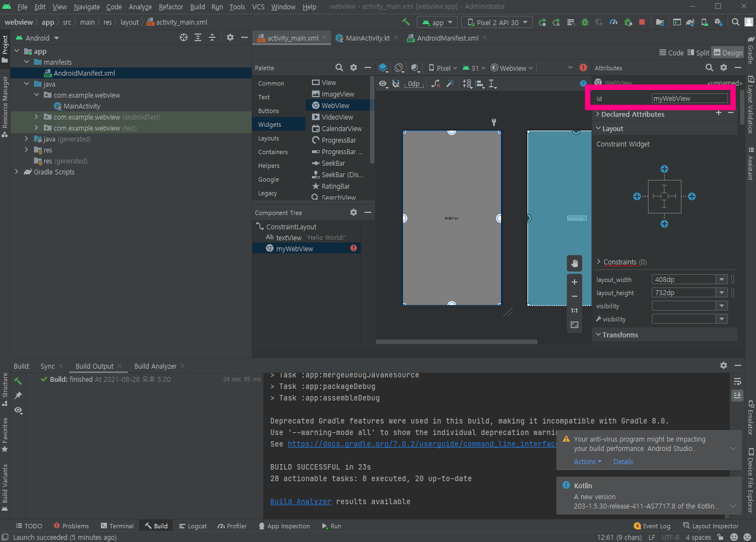Click the pan hand tool on canvas
This screenshot has height=542, width=756.
(x=575, y=263)
